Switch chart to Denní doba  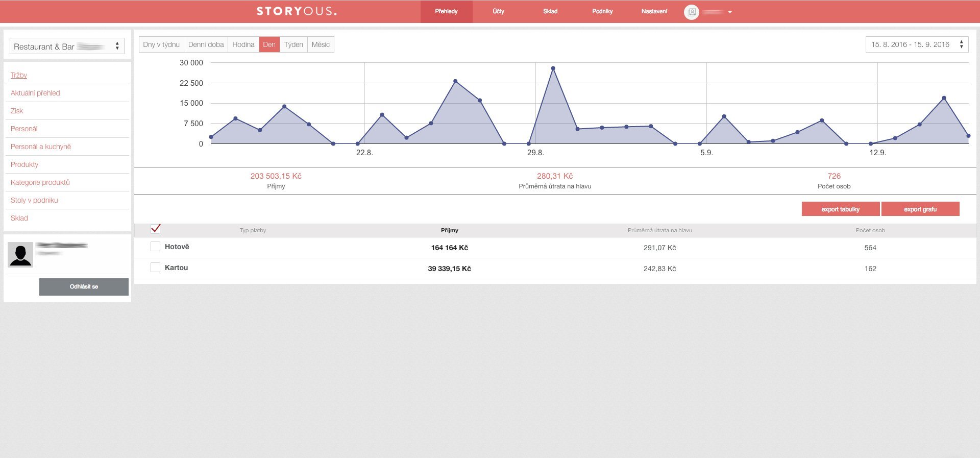pyautogui.click(x=206, y=44)
